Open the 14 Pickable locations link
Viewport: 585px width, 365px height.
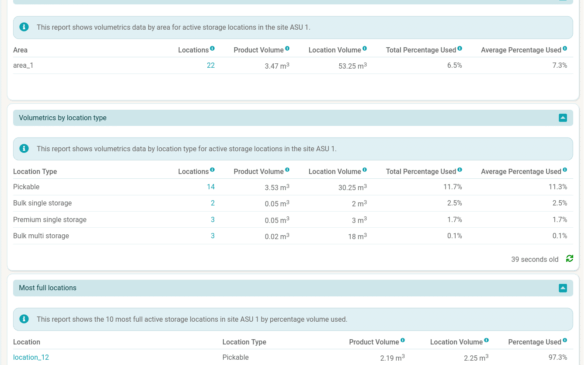(x=210, y=187)
